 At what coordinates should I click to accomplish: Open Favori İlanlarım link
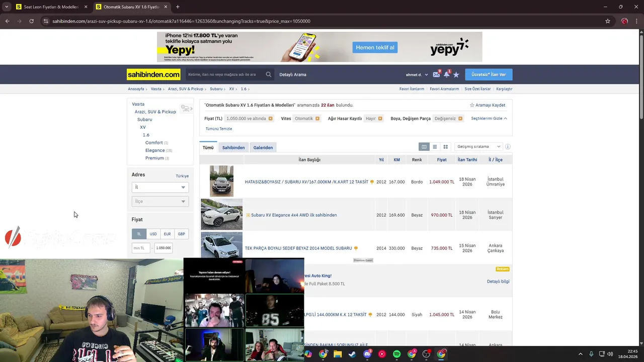pyautogui.click(x=412, y=89)
